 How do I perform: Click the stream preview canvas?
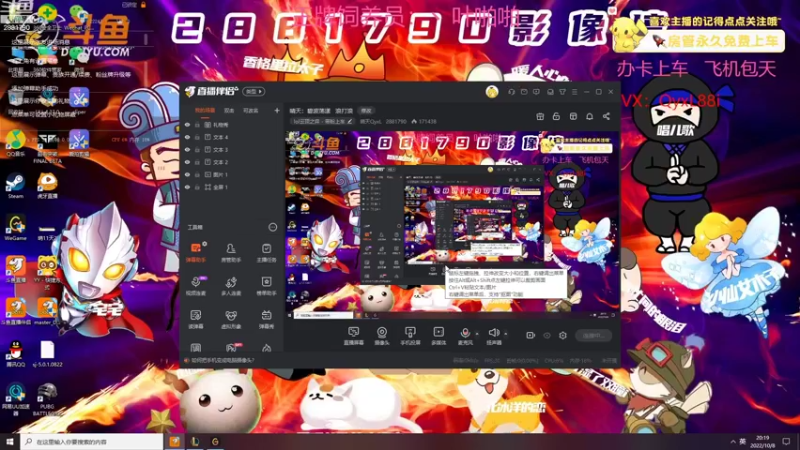pyautogui.click(x=452, y=223)
